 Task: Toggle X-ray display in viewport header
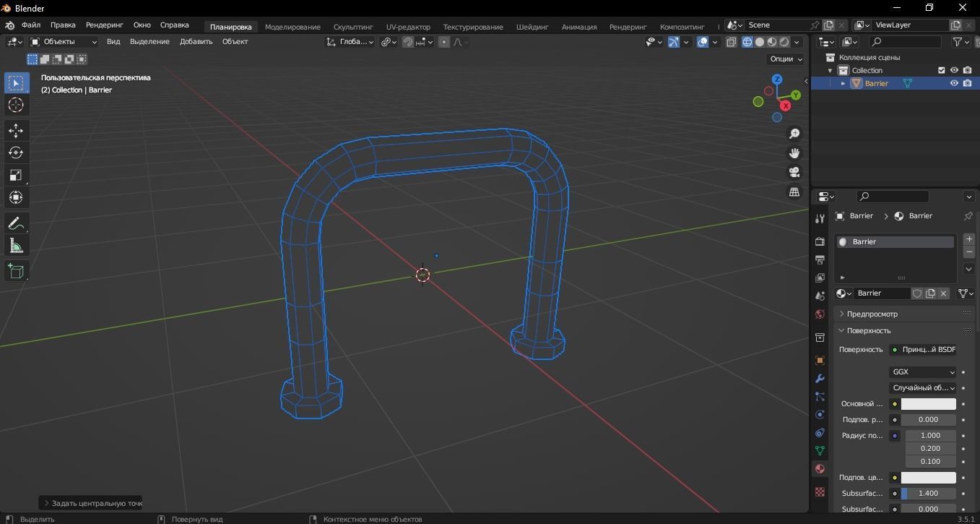[x=731, y=42]
